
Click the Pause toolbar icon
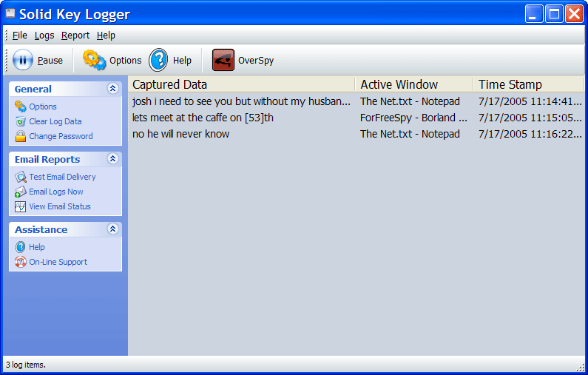pos(23,60)
